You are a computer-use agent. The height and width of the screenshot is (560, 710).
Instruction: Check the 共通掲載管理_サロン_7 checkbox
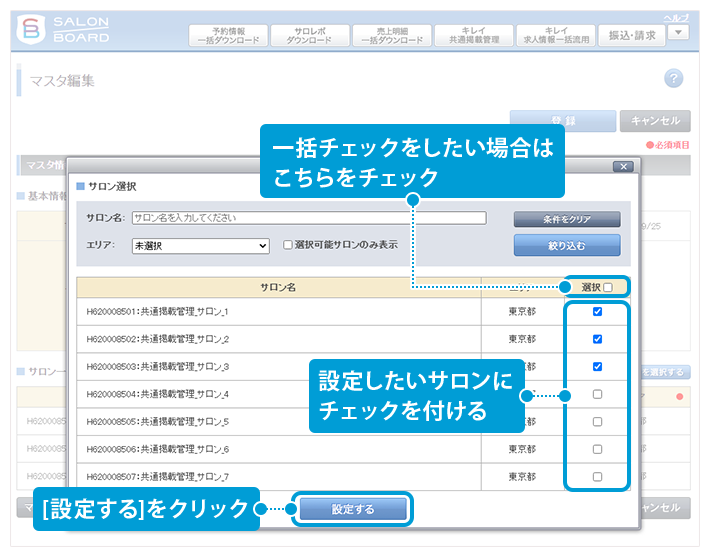(597, 476)
